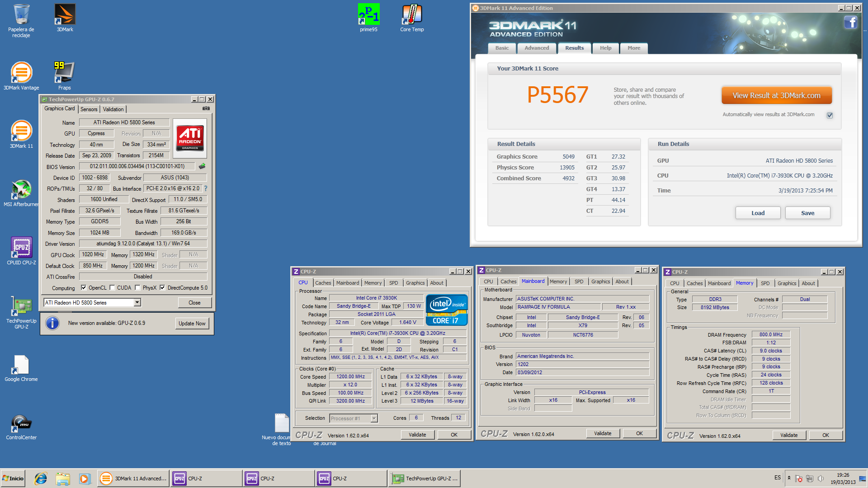Open Windows Media Player from the taskbar
The height and width of the screenshot is (488, 868).
pyautogui.click(x=85, y=479)
